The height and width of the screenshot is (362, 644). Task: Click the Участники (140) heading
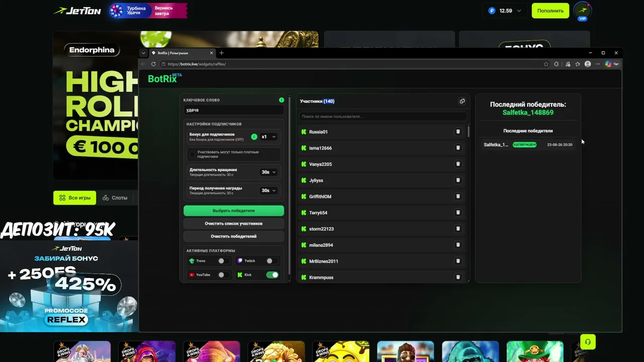317,101
